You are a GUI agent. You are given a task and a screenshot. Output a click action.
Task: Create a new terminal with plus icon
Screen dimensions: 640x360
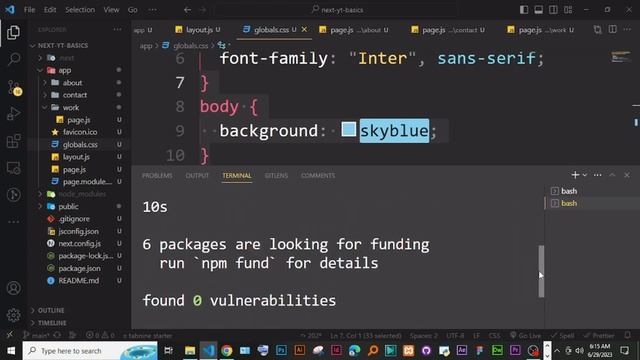point(575,175)
